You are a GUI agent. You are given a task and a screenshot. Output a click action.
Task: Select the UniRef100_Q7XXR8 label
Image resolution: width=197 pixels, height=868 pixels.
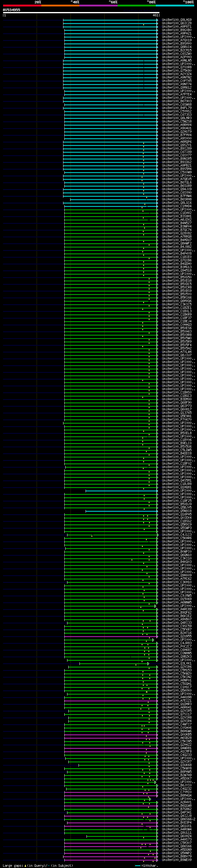(x=177, y=67)
